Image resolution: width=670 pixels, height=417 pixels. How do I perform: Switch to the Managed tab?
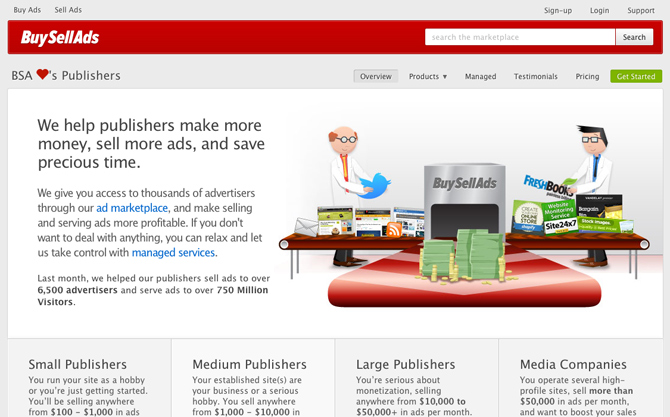480,76
